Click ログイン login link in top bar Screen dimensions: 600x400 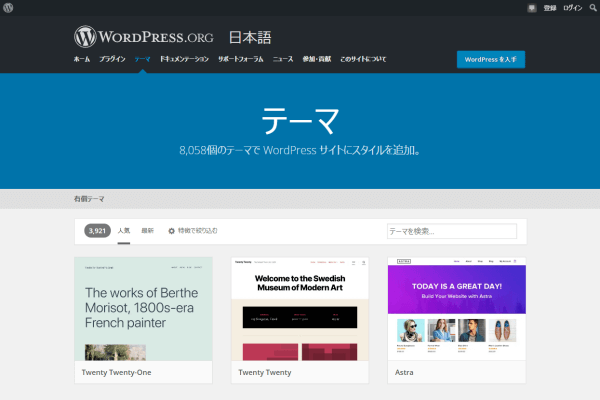point(572,8)
